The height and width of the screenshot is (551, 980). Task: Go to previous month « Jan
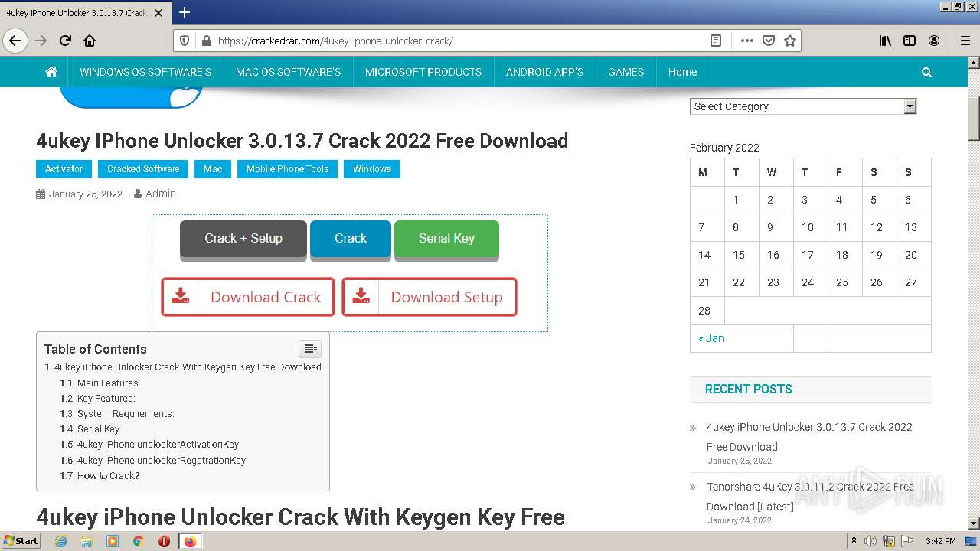click(x=711, y=338)
